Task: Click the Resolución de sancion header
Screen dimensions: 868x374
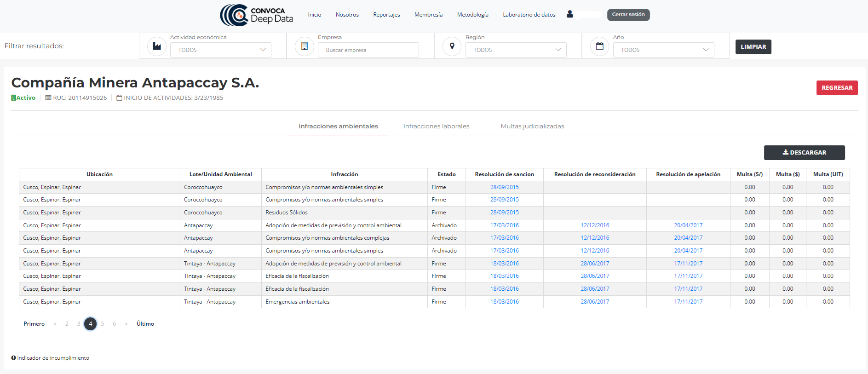Action: (505, 174)
